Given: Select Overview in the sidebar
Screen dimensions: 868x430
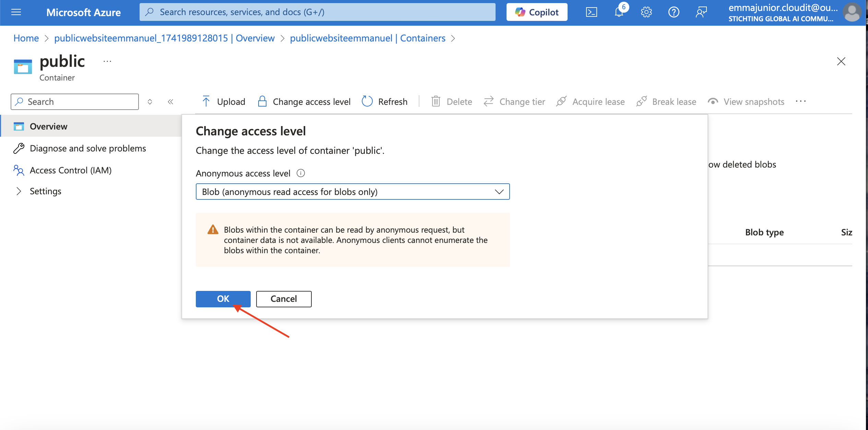Looking at the screenshot, I should [91, 126].
